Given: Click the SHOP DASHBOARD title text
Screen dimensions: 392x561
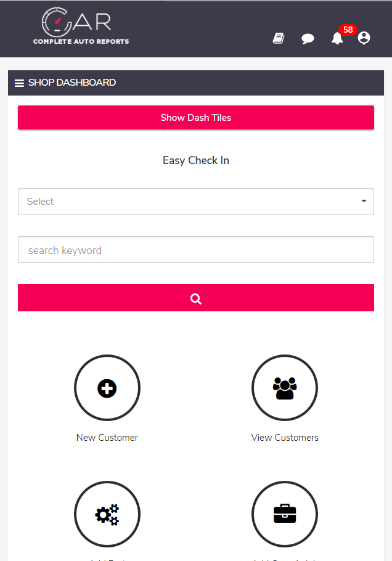Looking at the screenshot, I should 72,83.
